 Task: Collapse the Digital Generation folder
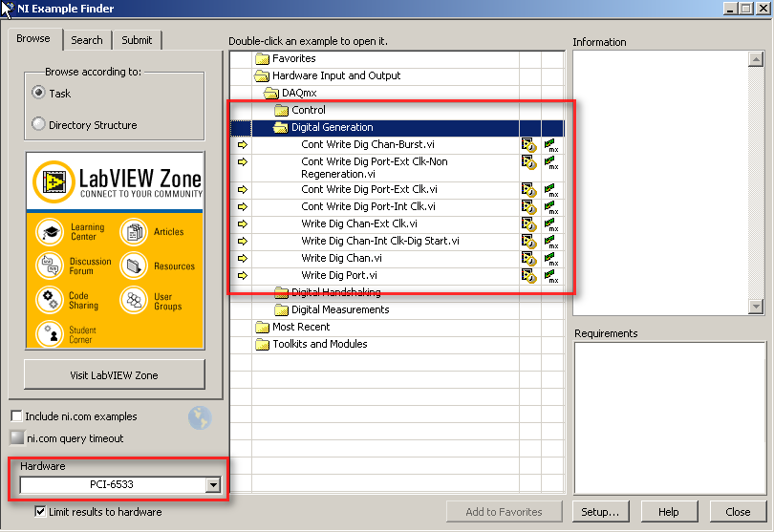coord(281,128)
